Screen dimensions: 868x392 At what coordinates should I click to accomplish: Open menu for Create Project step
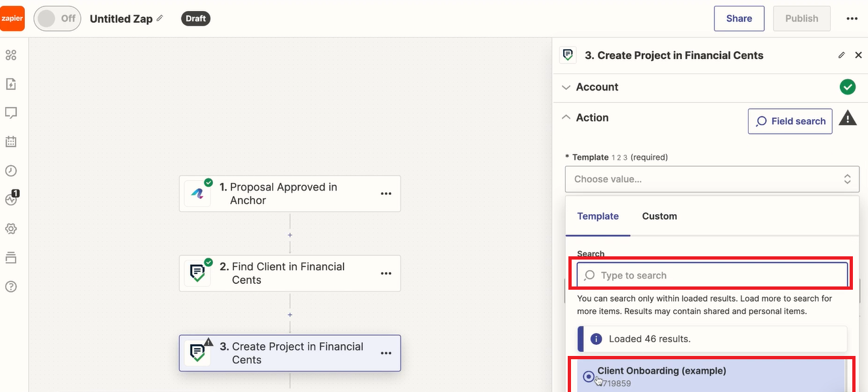click(386, 353)
